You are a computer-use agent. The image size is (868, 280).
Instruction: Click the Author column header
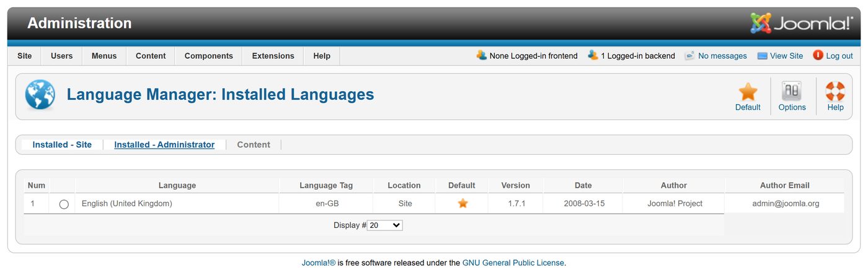pos(674,185)
